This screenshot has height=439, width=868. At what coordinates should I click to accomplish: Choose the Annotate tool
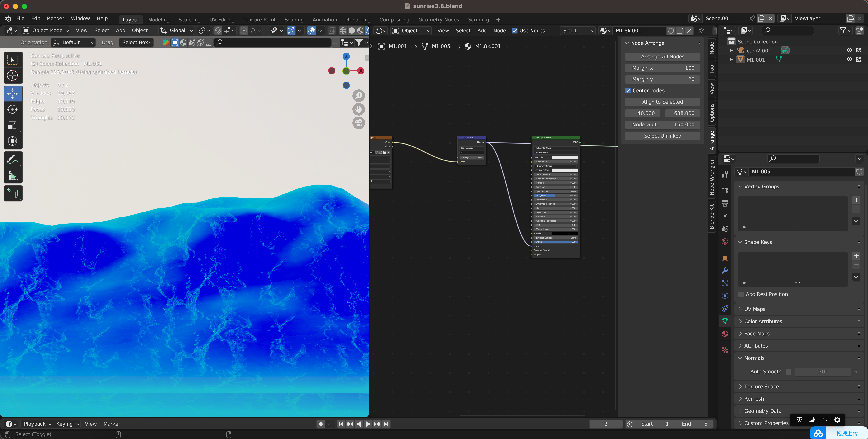point(13,159)
